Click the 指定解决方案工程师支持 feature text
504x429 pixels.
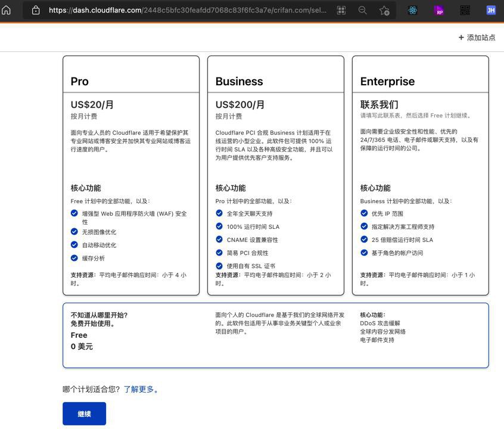click(403, 227)
